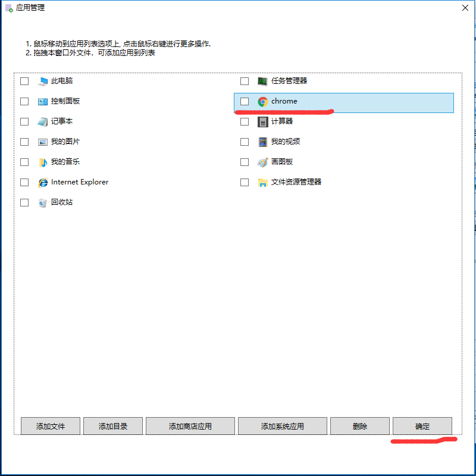This screenshot has height=476, width=476.
Task: Click the 删除 delete button
Action: (360, 426)
